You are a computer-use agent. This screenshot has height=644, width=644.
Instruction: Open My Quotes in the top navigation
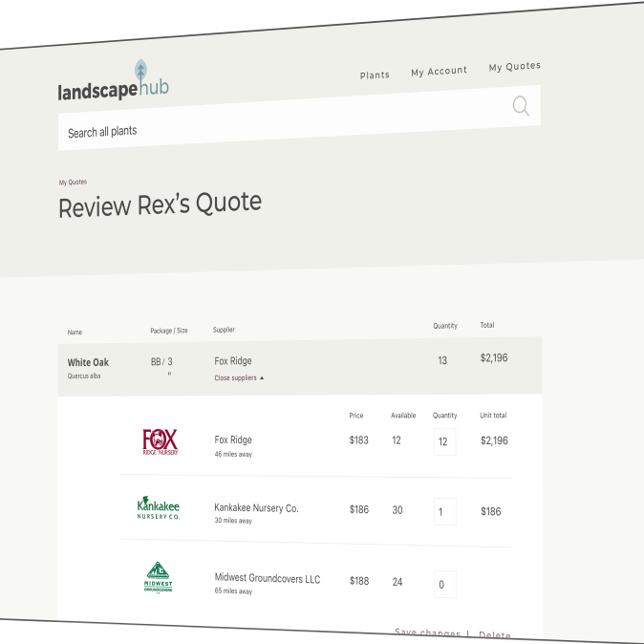[514, 67]
